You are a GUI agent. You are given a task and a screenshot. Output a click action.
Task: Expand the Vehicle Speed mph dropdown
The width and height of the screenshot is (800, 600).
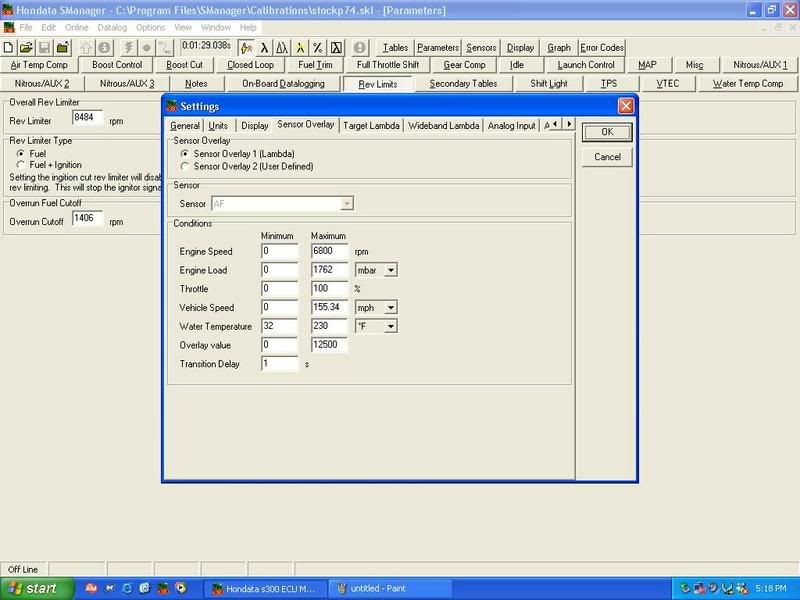point(390,308)
